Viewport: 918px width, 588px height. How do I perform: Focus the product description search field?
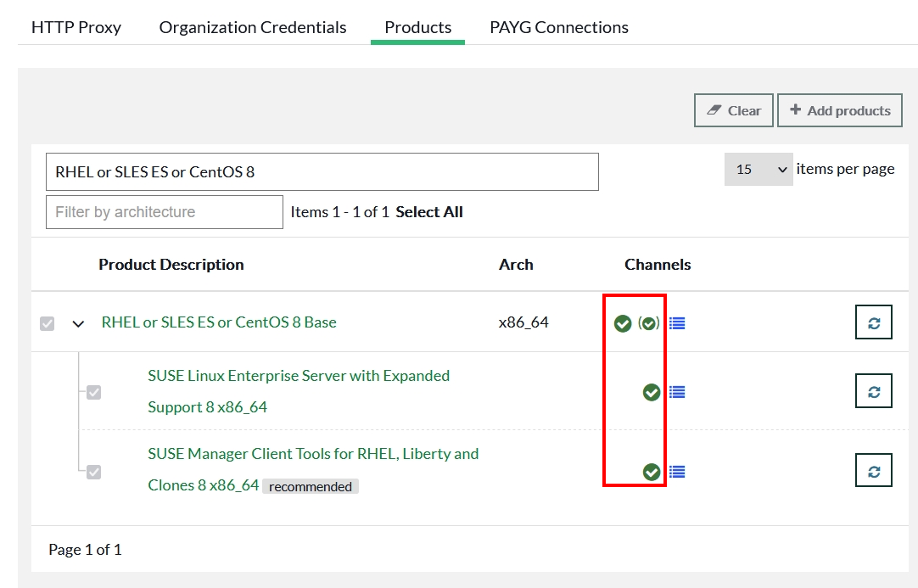pos(322,171)
